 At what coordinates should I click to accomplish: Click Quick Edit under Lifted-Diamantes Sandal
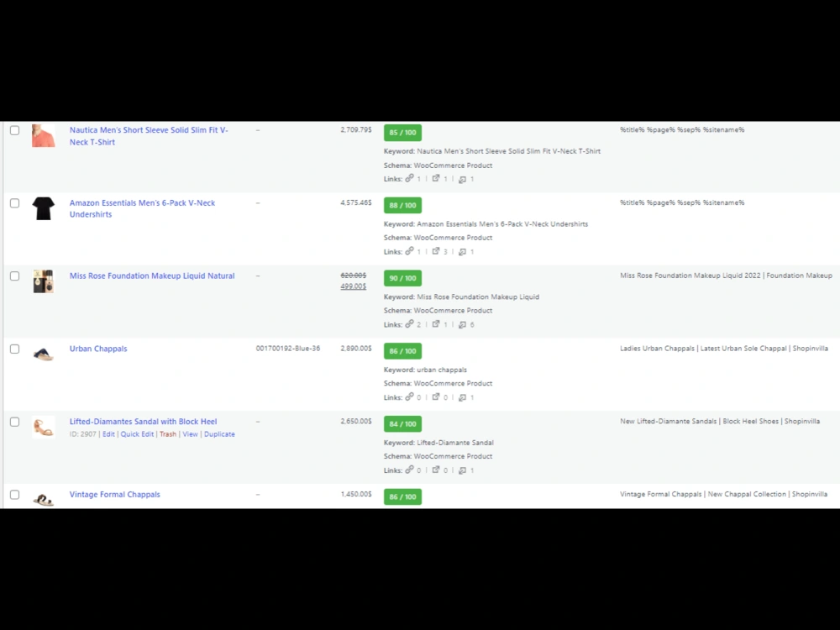137,434
